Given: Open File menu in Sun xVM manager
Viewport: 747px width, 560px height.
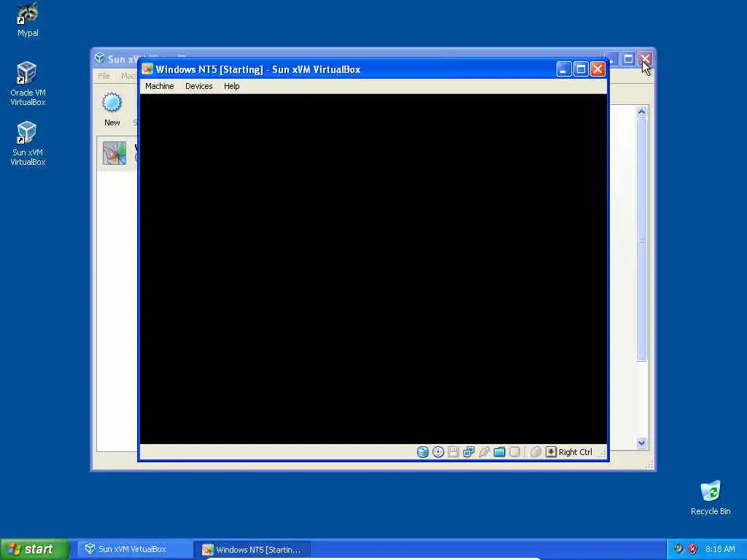Looking at the screenshot, I should [x=104, y=76].
